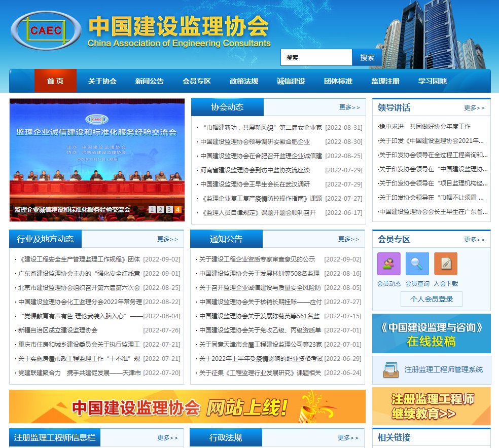The width and height of the screenshot is (499, 448).
Task: Go to carousel slide 3
Action: click(169, 209)
